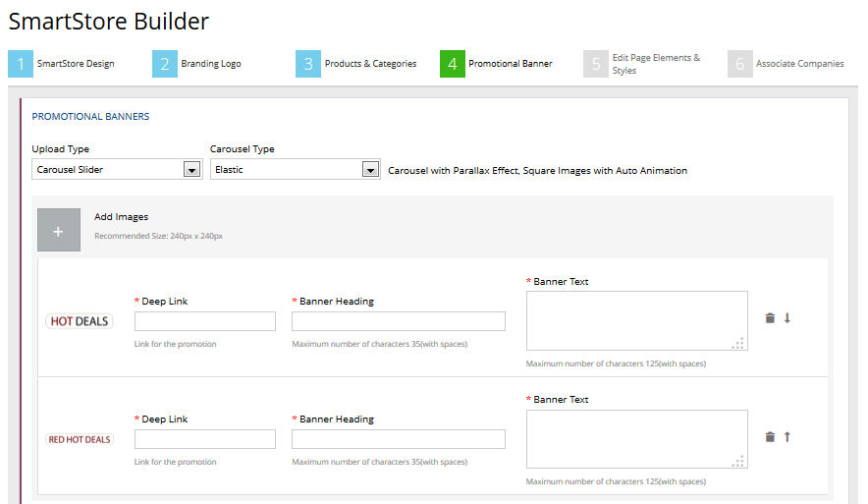Go to step 1 SmartStore Design
The width and height of the screenshot is (868, 504).
tap(62, 64)
